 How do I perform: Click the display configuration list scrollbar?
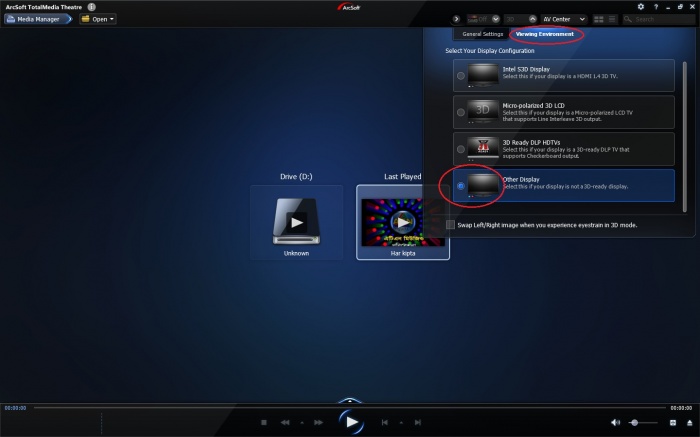point(685,137)
